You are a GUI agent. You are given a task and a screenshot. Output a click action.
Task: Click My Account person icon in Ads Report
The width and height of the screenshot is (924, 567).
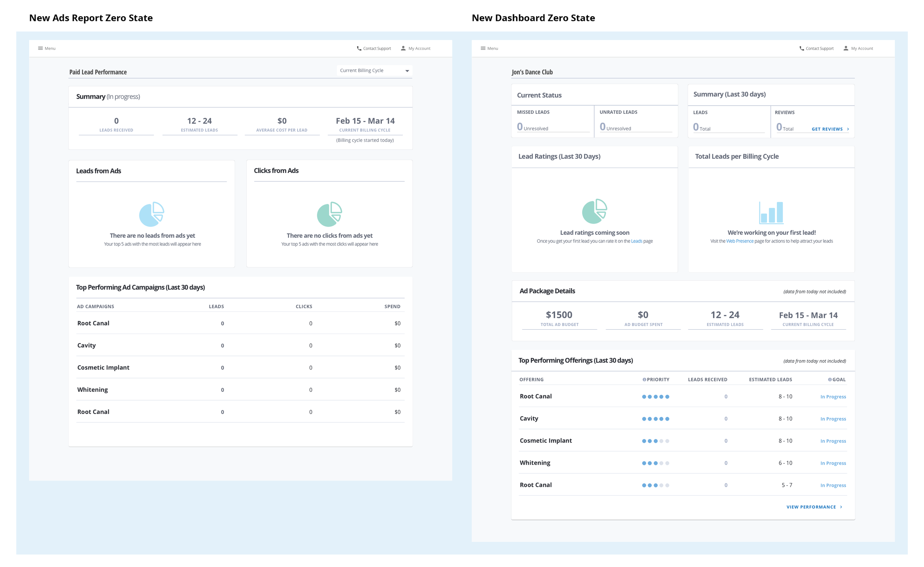pyautogui.click(x=403, y=48)
